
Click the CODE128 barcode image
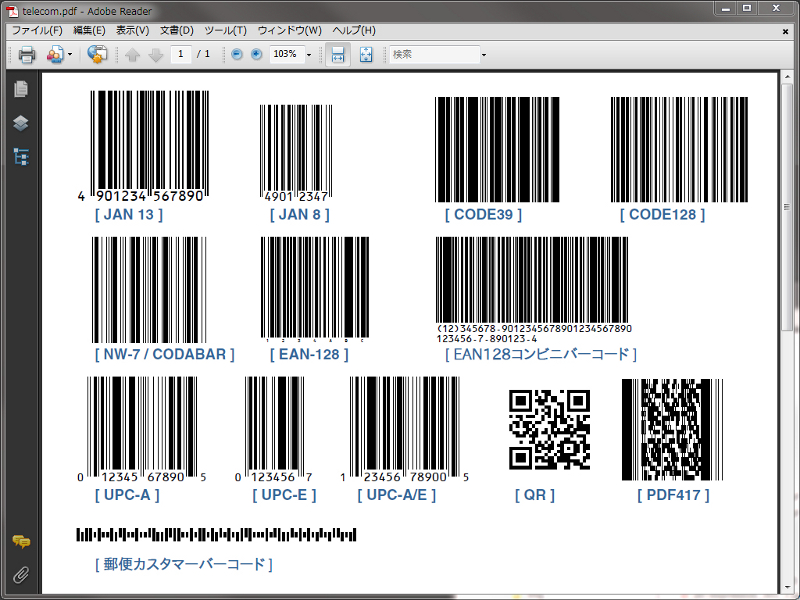[x=679, y=149]
